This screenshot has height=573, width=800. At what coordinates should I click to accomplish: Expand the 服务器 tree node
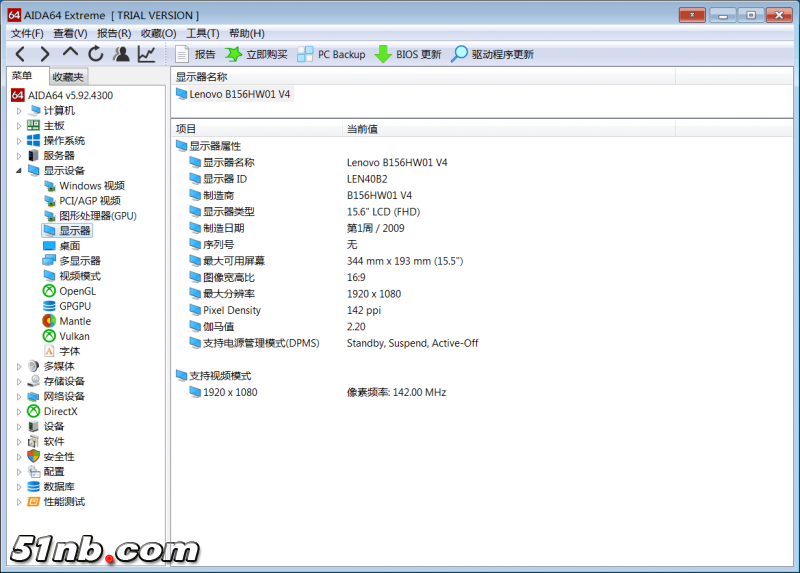point(19,156)
